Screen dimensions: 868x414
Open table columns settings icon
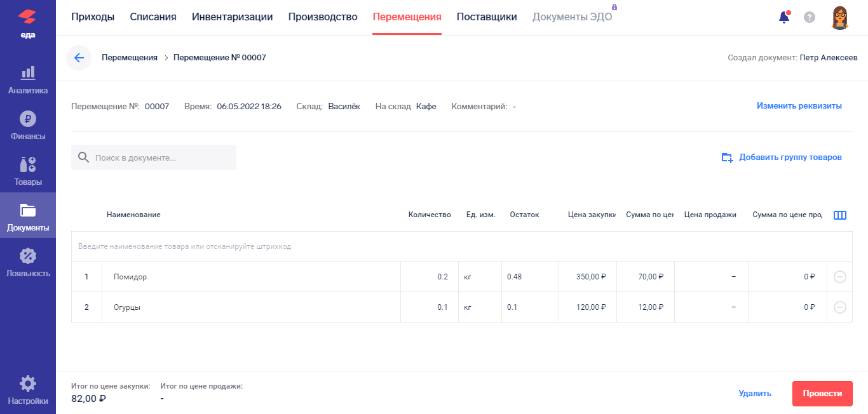click(x=839, y=215)
